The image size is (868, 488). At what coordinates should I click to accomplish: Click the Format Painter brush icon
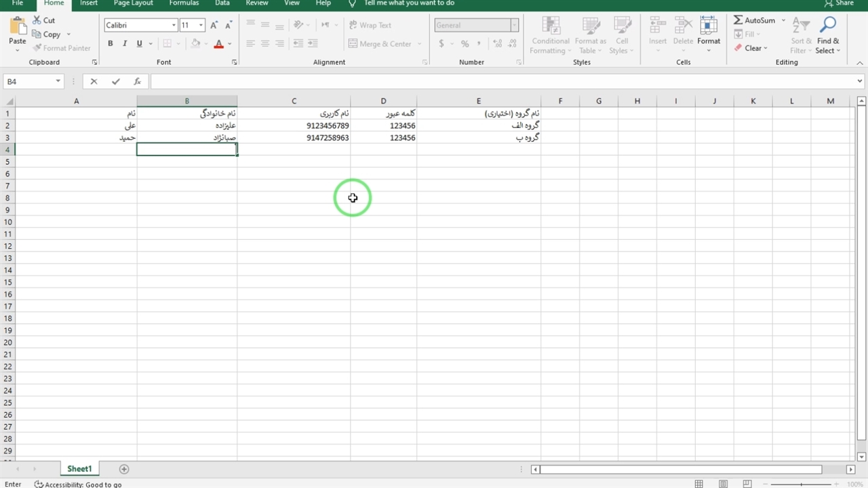(37, 48)
